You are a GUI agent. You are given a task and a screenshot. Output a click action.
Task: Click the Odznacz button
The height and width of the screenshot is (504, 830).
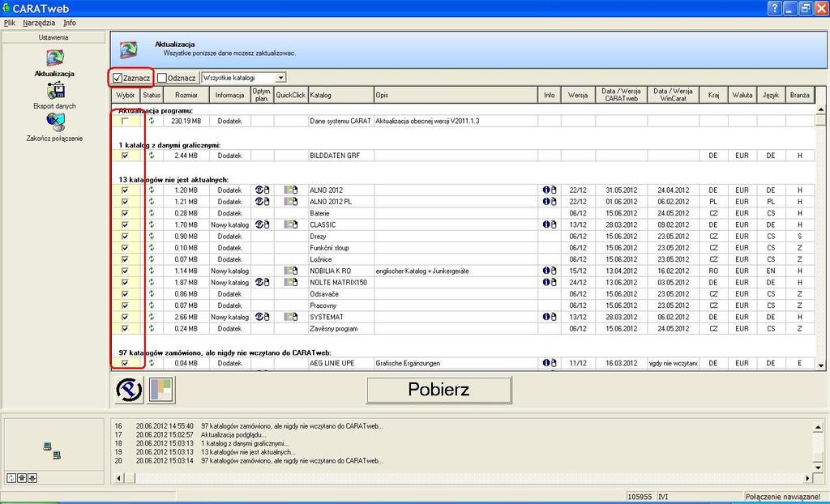(178, 78)
